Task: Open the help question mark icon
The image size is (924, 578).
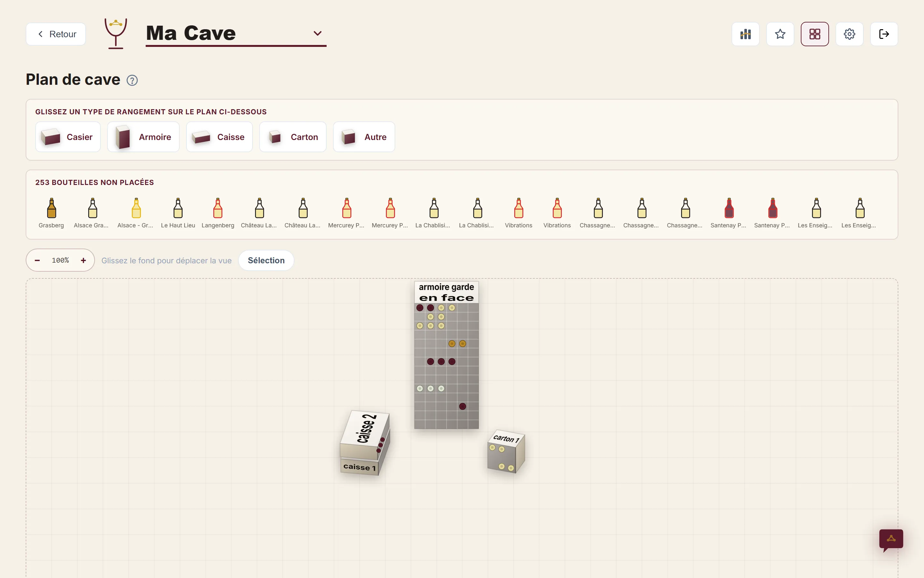Action: pos(132,80)
